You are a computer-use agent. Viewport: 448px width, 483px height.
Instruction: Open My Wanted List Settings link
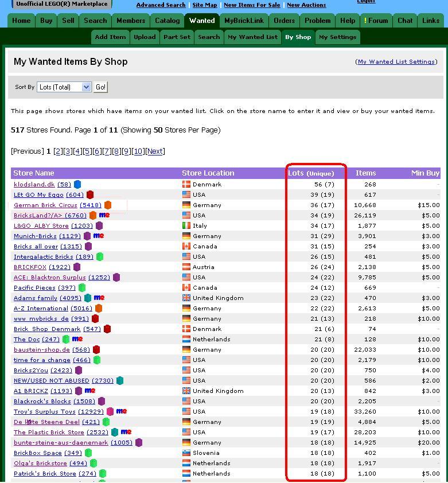(396, 61)
